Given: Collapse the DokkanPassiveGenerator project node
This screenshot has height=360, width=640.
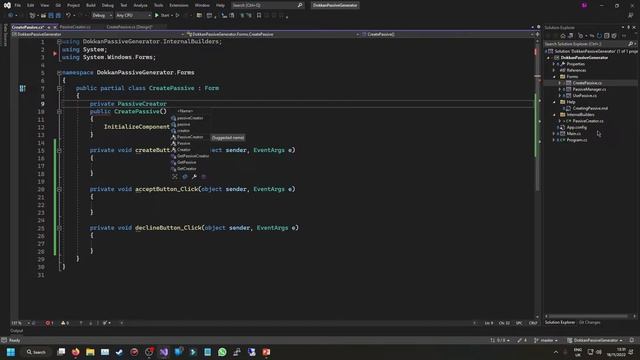Looking at the screenshot, I should [549, 58].
